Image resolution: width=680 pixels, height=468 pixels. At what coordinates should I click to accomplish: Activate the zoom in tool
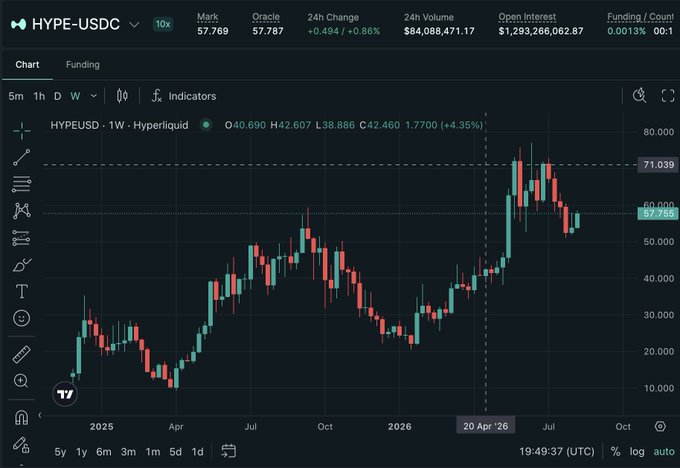(21, 381)
